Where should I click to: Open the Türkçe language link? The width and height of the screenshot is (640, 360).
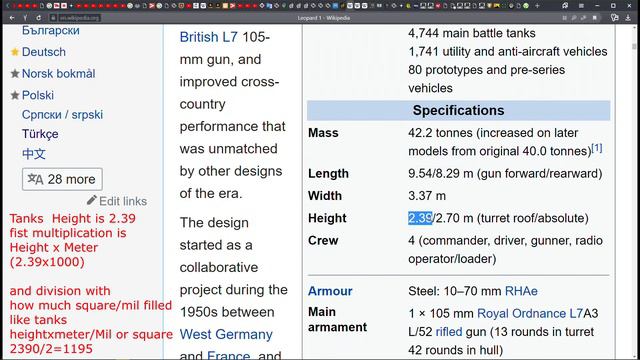pyautogui.click(x=40, y=134)
